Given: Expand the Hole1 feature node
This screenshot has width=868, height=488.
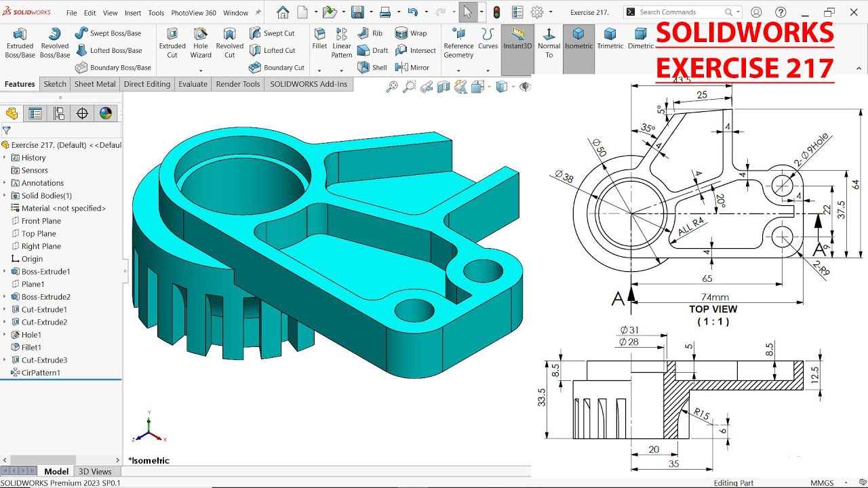Looking at the screenshot, I should [5, 335].
